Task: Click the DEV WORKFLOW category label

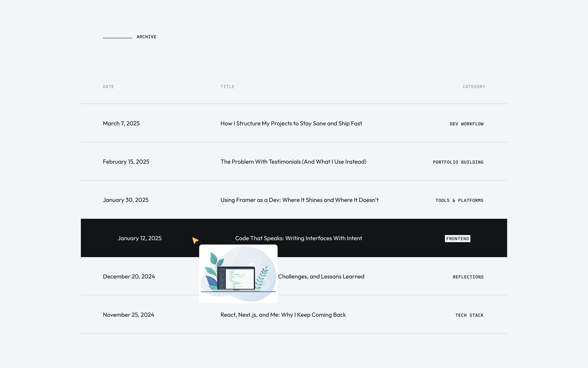Action: click(x=466, y=124)
